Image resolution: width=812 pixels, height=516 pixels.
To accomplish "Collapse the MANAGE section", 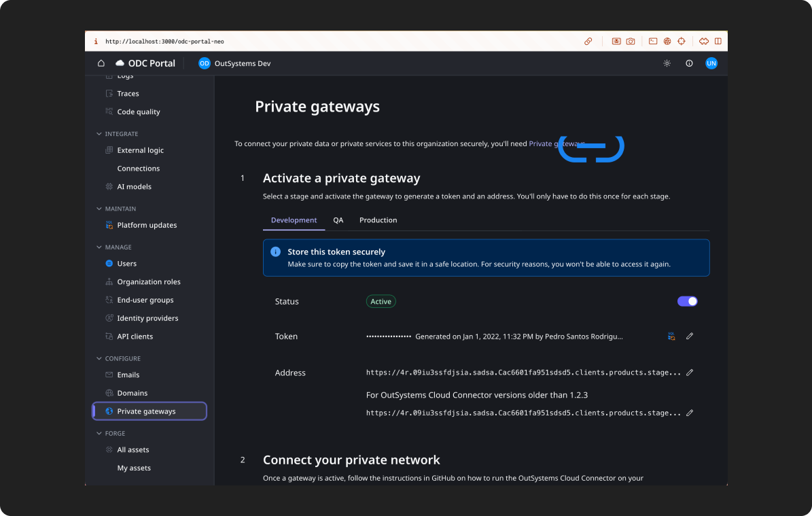I will (x=99, y=247).
